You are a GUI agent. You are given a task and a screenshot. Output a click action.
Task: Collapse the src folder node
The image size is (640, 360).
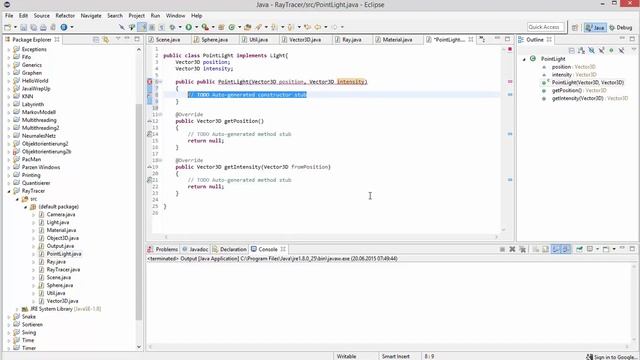(17, 199)
